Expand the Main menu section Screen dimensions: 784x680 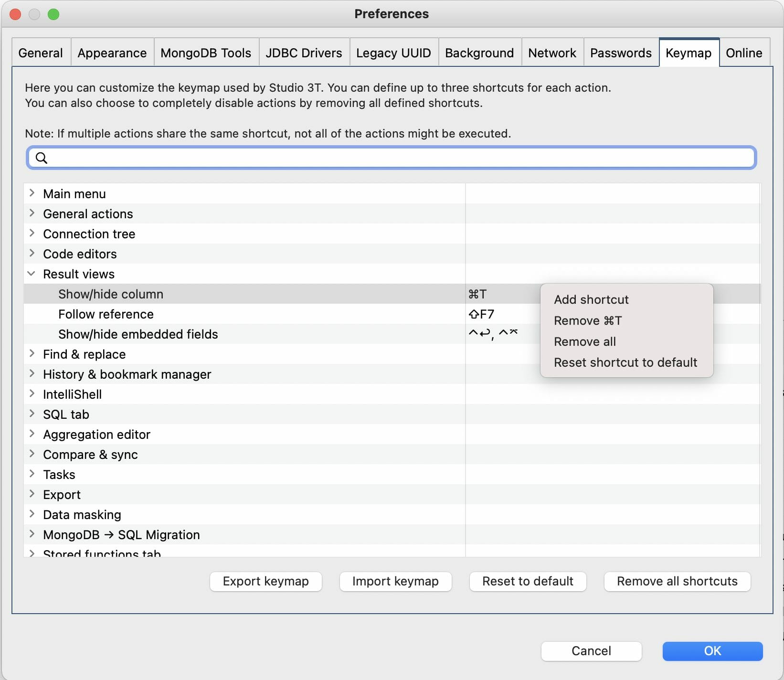click(32, 193)
